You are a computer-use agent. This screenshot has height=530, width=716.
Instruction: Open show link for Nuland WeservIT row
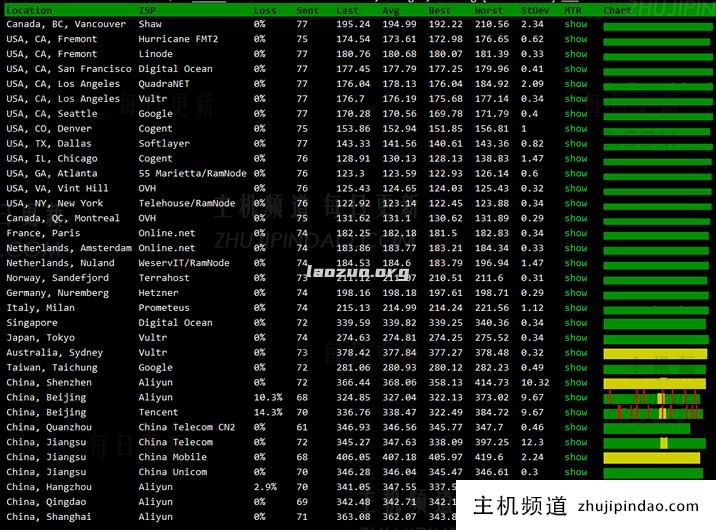575,263
